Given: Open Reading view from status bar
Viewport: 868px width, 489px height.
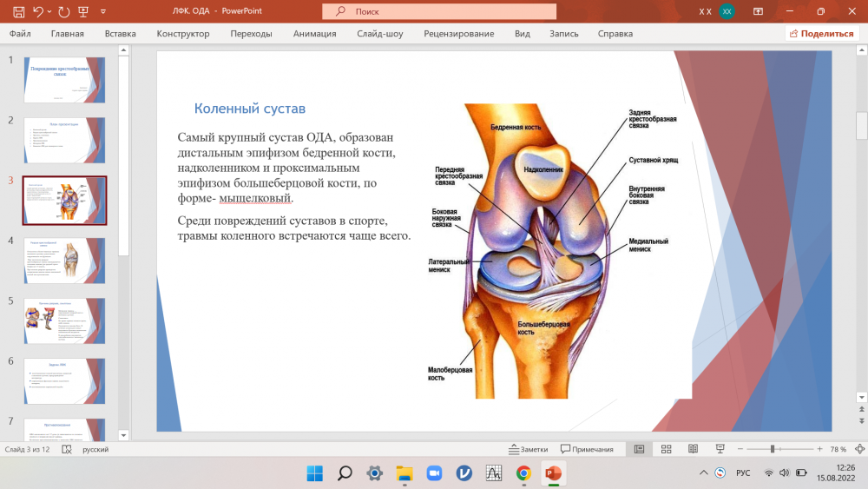Looking at the screenshot, I should [x=693, y=449].
